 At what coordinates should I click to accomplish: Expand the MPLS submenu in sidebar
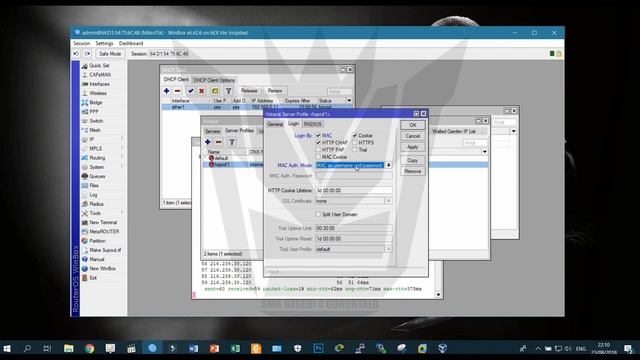122,149
